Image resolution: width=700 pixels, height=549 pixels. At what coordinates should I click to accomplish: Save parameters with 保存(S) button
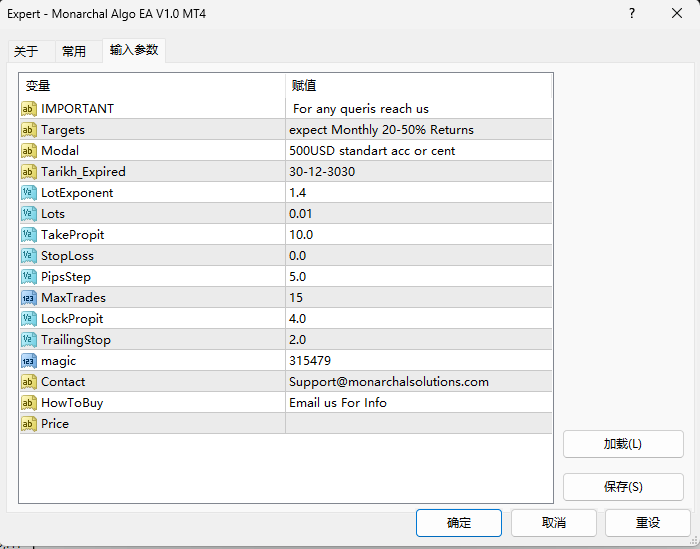click(623, 487)
